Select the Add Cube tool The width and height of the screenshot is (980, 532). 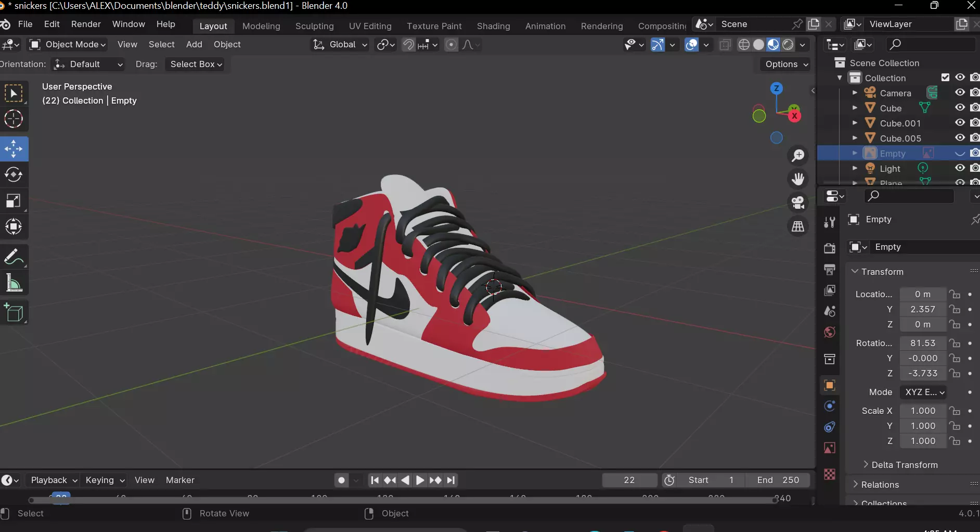(x=14, y=313)
